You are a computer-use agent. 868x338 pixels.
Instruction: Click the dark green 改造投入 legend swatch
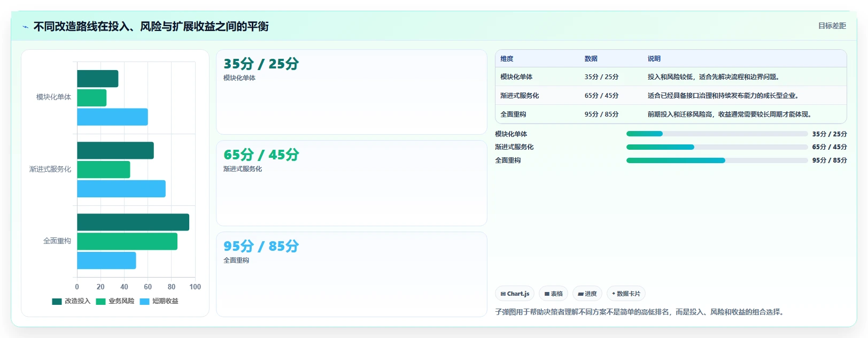tap(57, 302)
